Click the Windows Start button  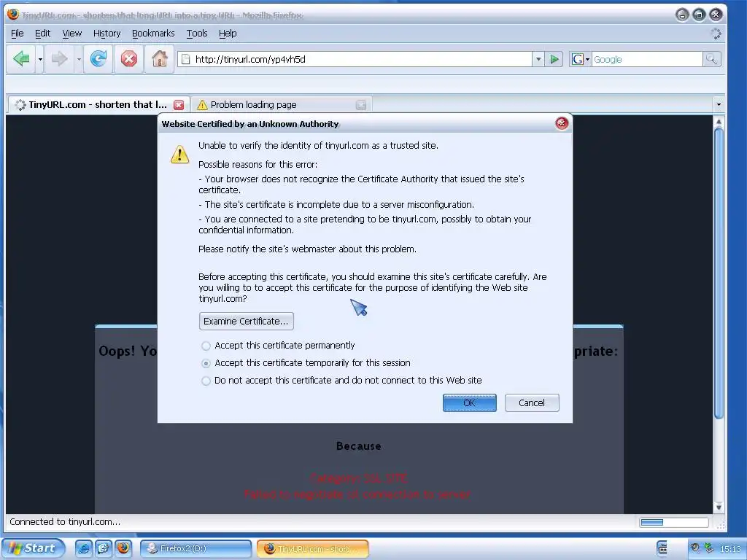33,548
